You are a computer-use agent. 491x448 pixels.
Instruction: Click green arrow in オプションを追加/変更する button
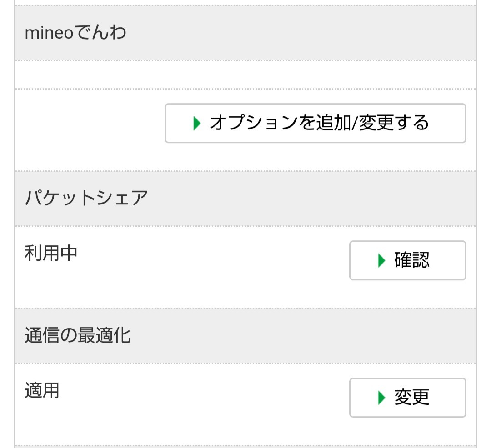[197, 123]
